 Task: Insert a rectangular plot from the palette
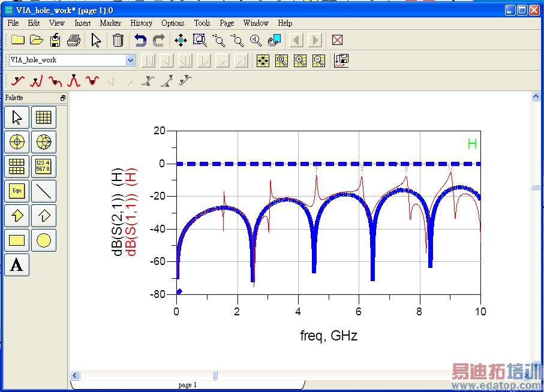(43, 117)
